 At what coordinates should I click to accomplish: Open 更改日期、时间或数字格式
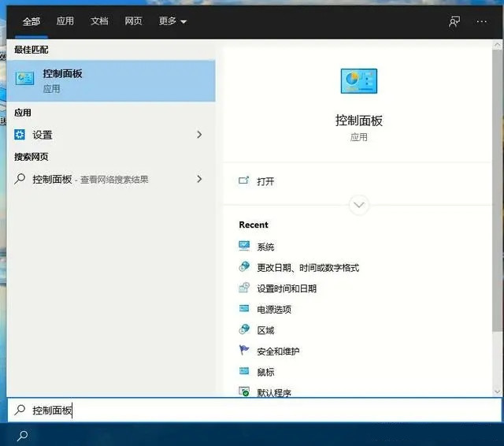(308, 268)
